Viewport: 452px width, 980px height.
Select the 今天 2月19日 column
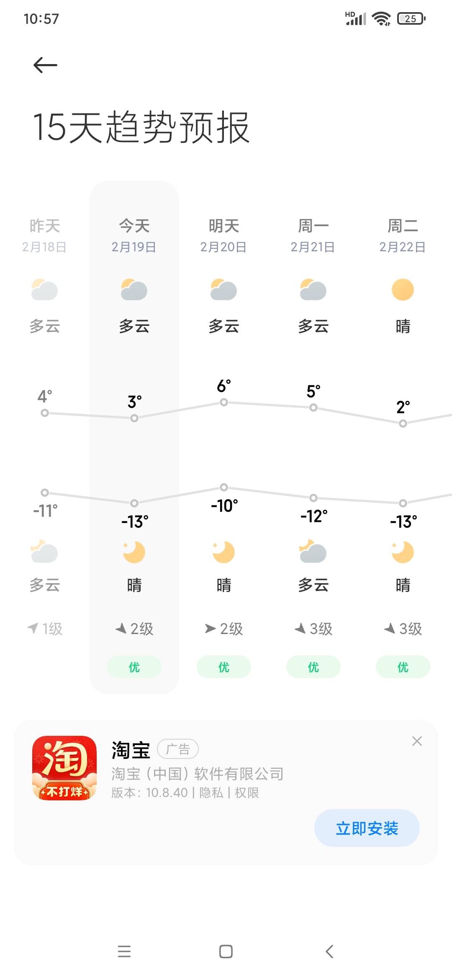tap(134, 437)
